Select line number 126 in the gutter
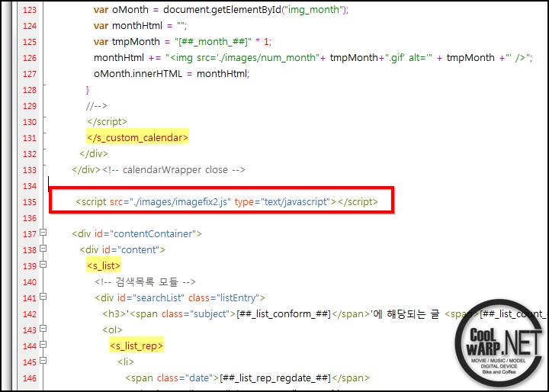The width and height of the screenshot is (549, 392). pyautogui.click(x=30, y=58)
